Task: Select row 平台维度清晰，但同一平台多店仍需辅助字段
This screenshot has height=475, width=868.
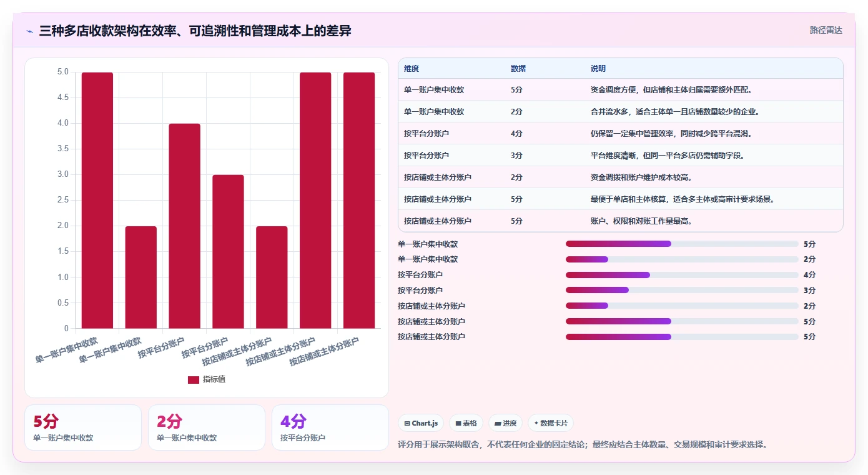Action: pos(620,156)
